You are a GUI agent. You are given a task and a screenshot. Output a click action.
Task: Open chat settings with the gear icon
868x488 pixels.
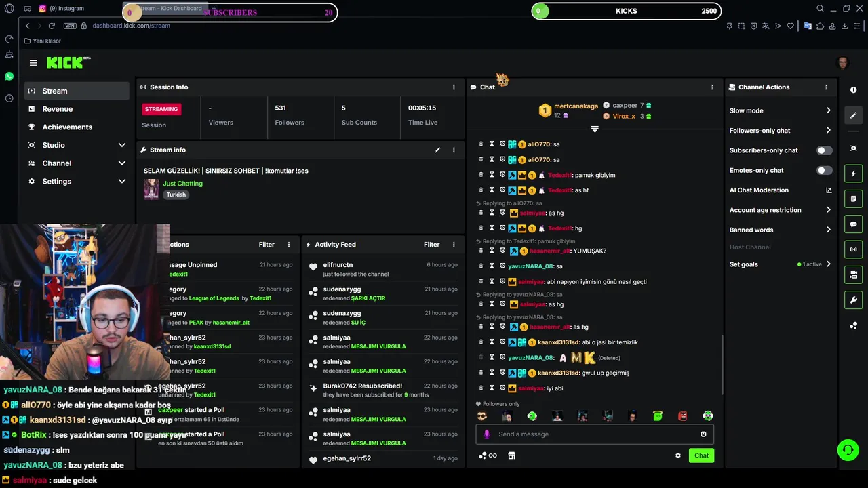tap(677, 455)
